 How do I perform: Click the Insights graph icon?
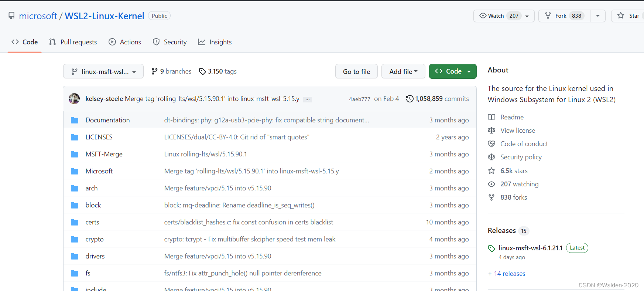202,42
